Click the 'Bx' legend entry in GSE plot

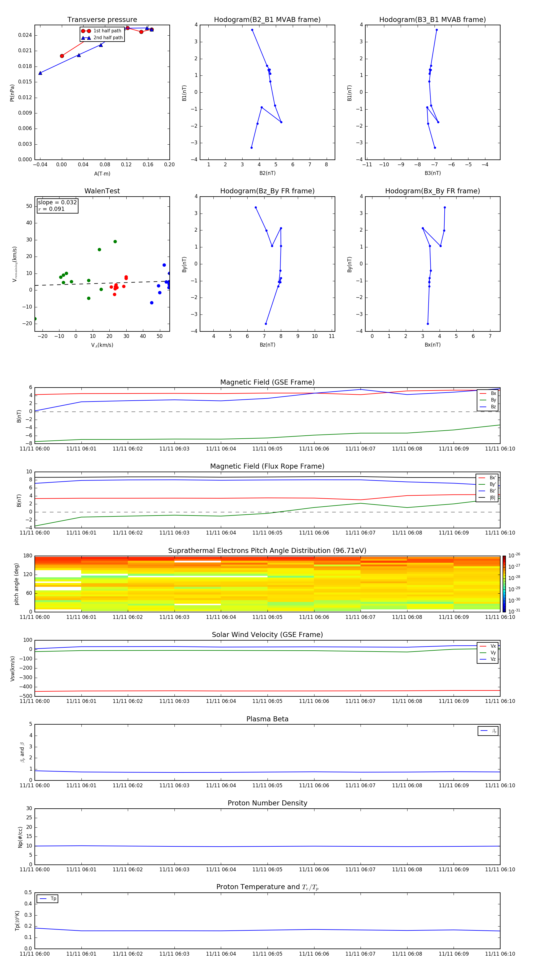coord(488,393)
